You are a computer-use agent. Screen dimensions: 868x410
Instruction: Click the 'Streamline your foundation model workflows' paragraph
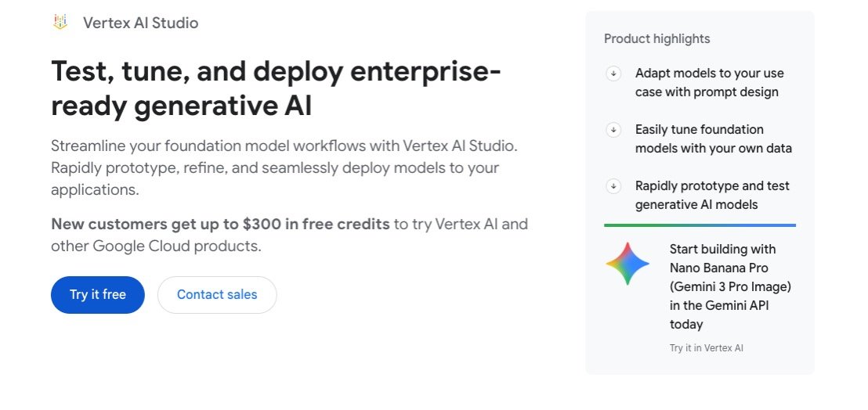pyautogui.click(x=284, y=168)
